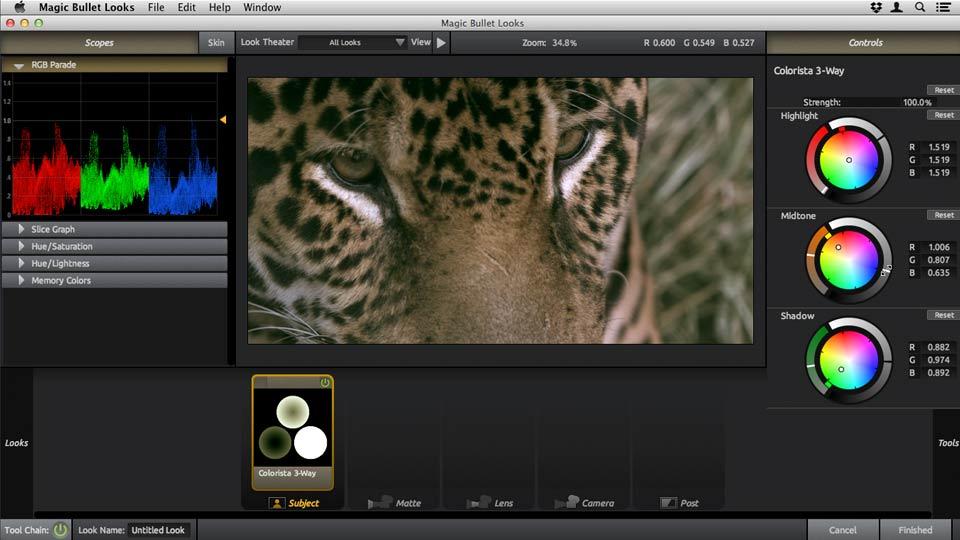Adjust the Strength slider value
This screenshot has height=540, width=960.
[917, 102]
